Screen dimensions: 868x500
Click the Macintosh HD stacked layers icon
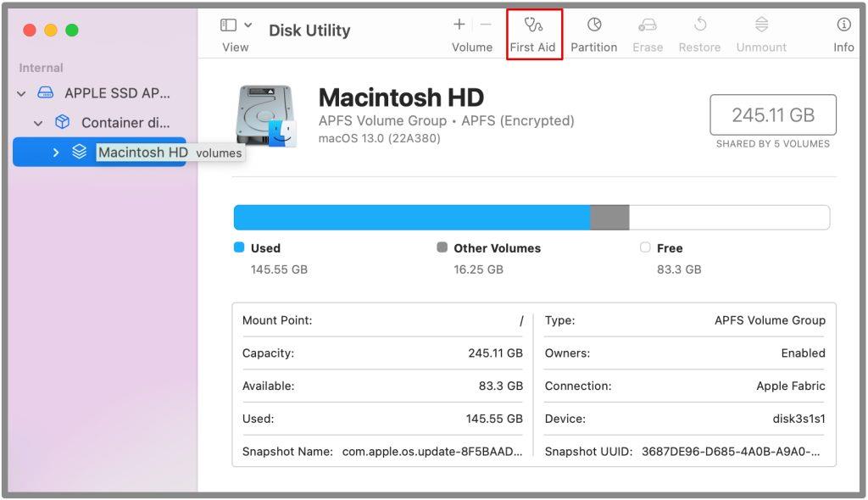click(79, 151)
